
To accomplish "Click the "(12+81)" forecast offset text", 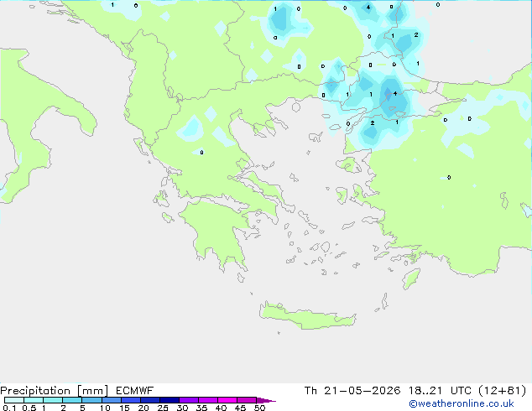I will (x=503, y=391).
